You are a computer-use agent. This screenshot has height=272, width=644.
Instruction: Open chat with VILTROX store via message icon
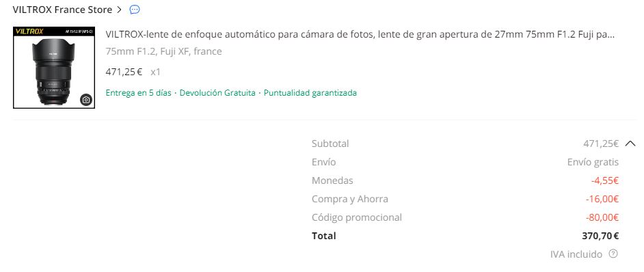click(x=134, y=10)
